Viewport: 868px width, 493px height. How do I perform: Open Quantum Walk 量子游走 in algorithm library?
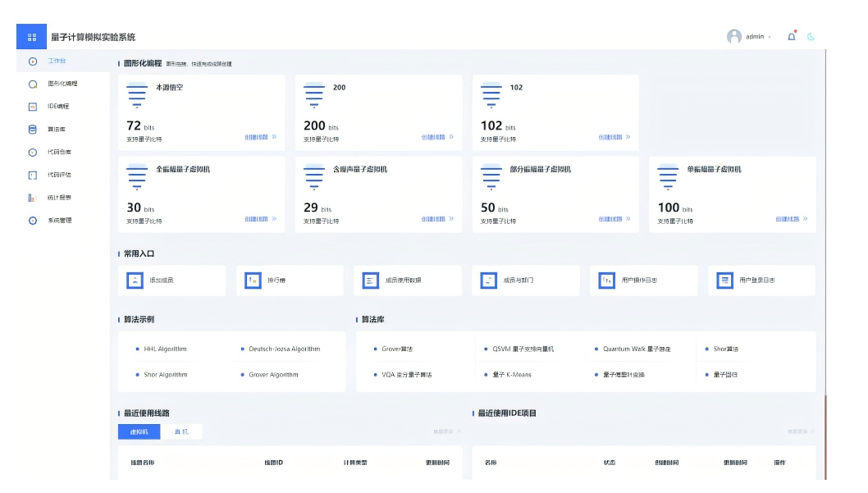tap(637, 349)
